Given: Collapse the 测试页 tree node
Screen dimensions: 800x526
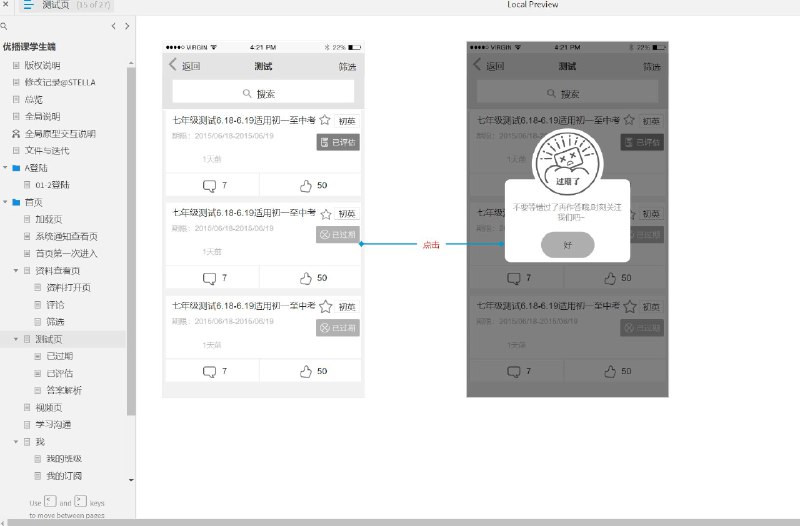Looking at the screenshot, I should [15, 339].
